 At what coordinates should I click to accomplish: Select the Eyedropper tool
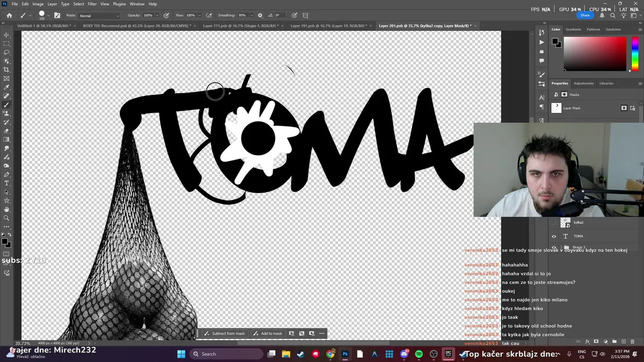pos(7,87)
